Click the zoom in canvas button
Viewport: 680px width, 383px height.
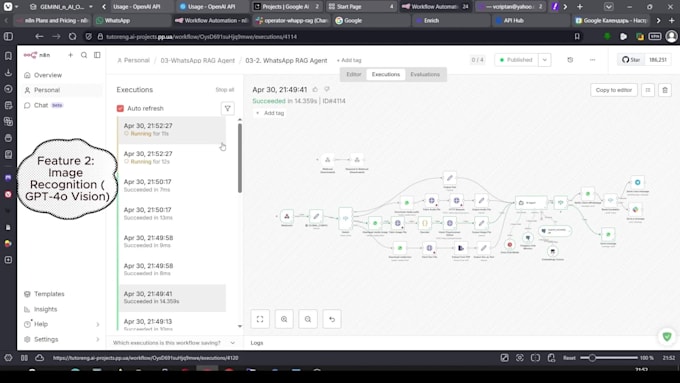pos(284,319)
